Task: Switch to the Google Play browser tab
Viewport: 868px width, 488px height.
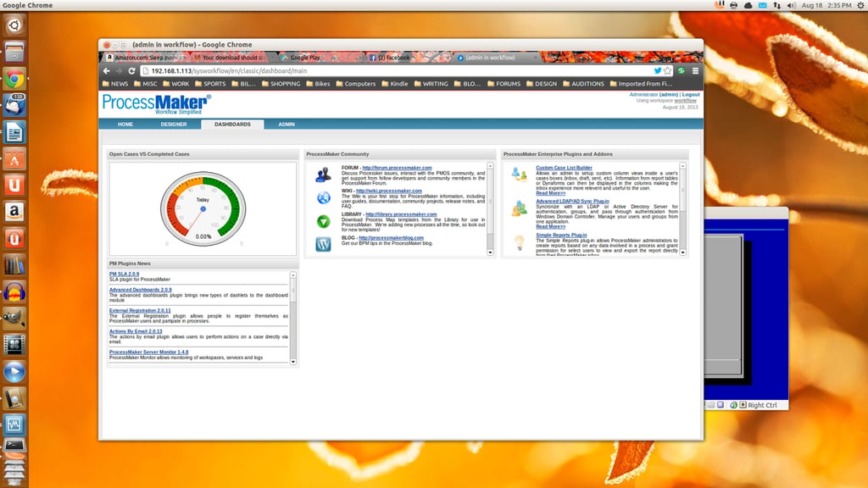Action: (304, 58)
